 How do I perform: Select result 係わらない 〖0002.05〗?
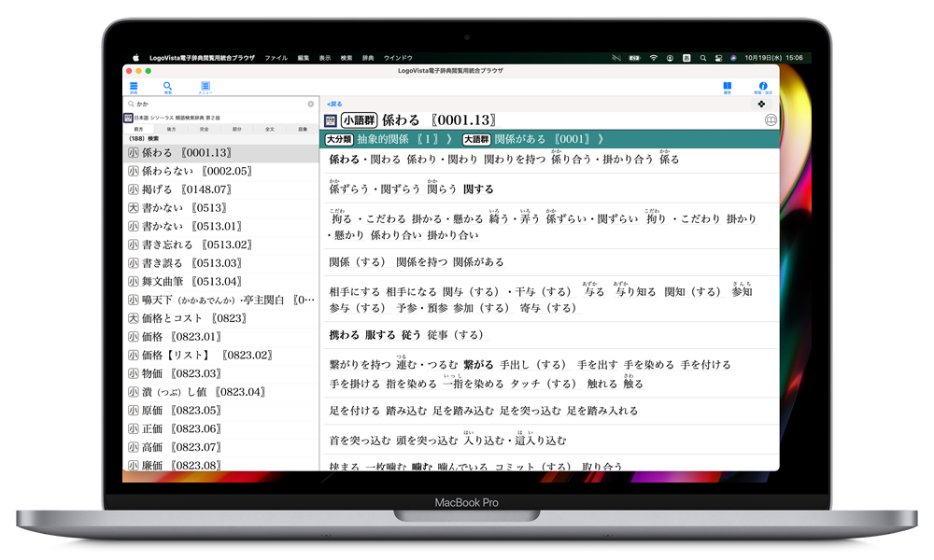tap(221, 172)
